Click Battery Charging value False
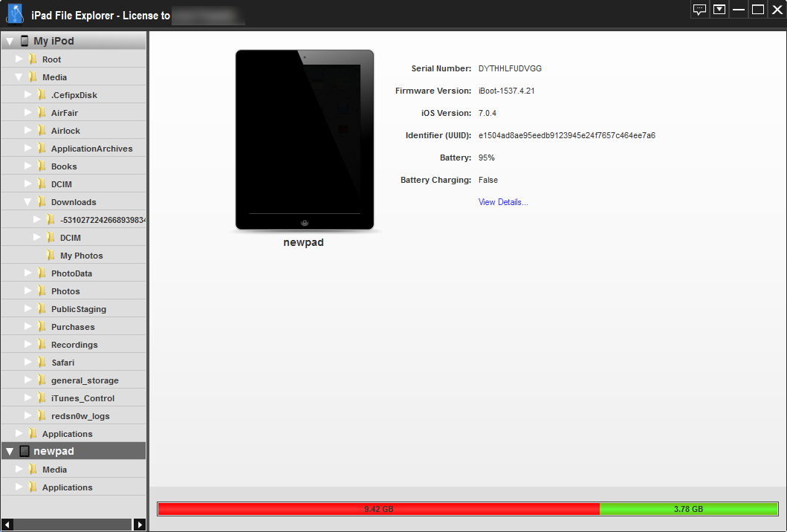Screen dimensions: 787x532 [488, 180]
